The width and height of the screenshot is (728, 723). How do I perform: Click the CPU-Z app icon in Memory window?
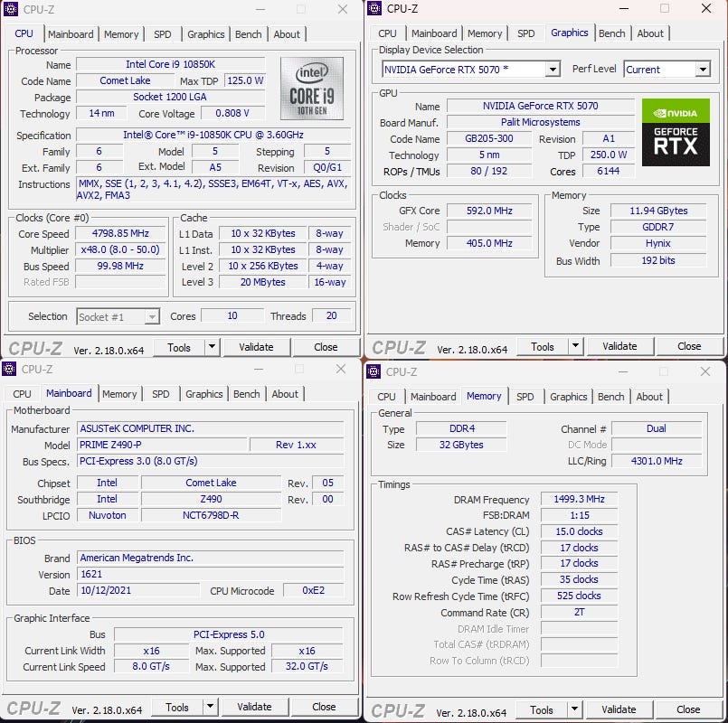[373, 371]
